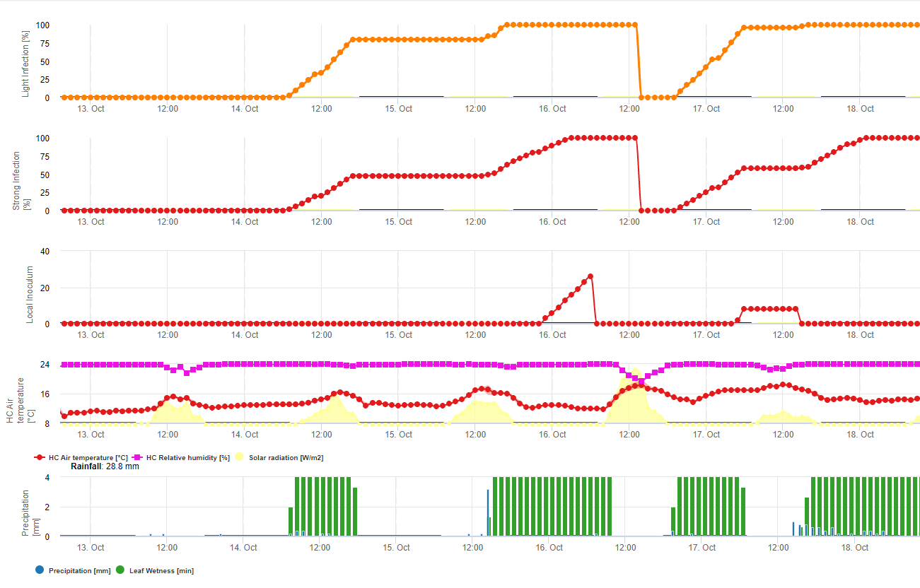The width and height of the screenshot is (920, 588).
Task: Toggle the 'Leaf Wetness [min]' legend label
Action: tap(161, 570)
